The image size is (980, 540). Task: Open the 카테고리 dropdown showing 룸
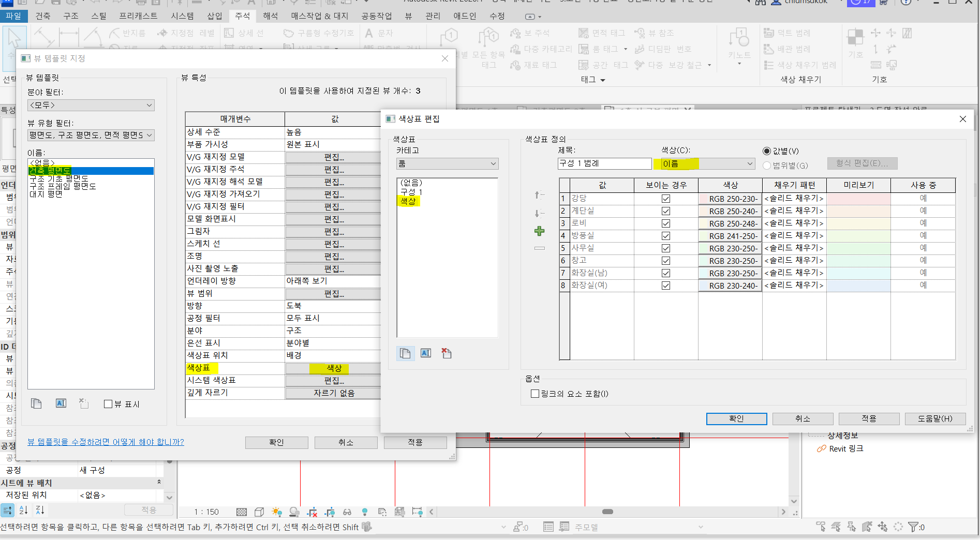447,164
